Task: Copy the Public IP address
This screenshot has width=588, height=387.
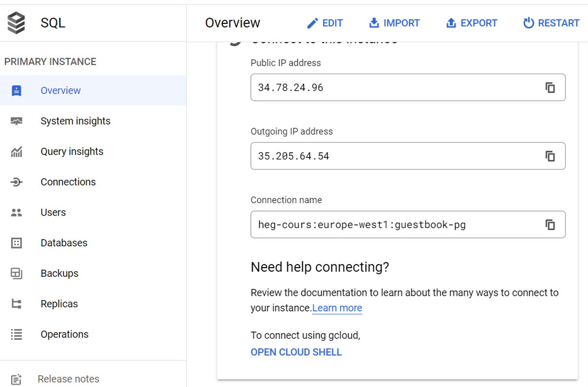Action: 550,88
